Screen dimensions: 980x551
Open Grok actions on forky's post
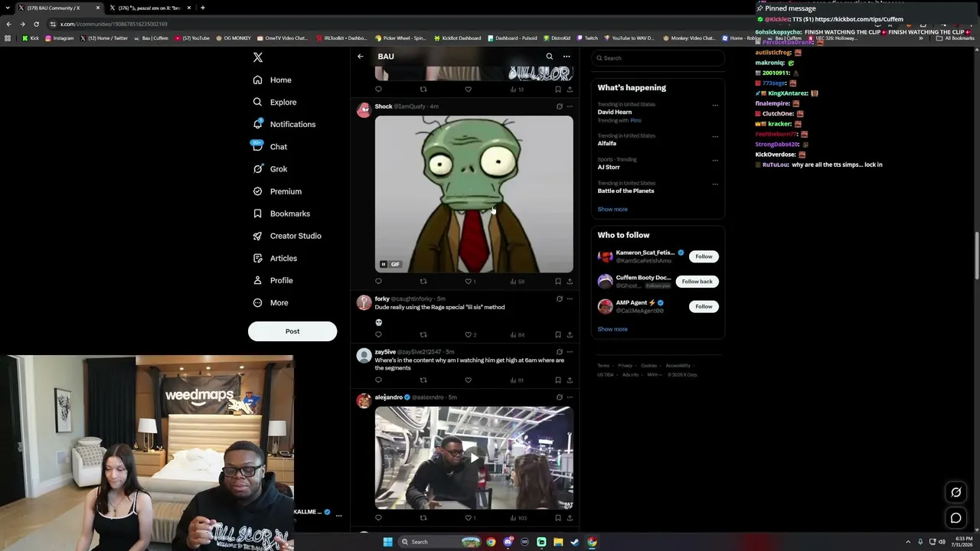(x=559, y=298)
